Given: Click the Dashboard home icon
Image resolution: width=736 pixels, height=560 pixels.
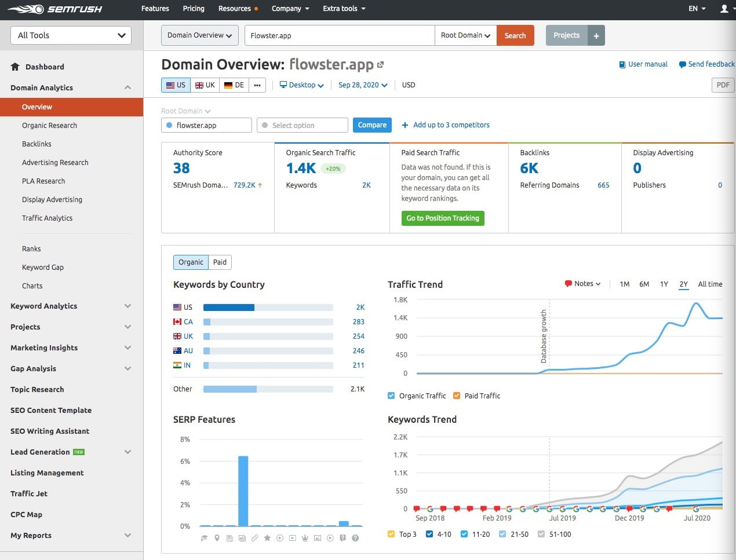Looking at the screenshot, I should tap(15, 67).
